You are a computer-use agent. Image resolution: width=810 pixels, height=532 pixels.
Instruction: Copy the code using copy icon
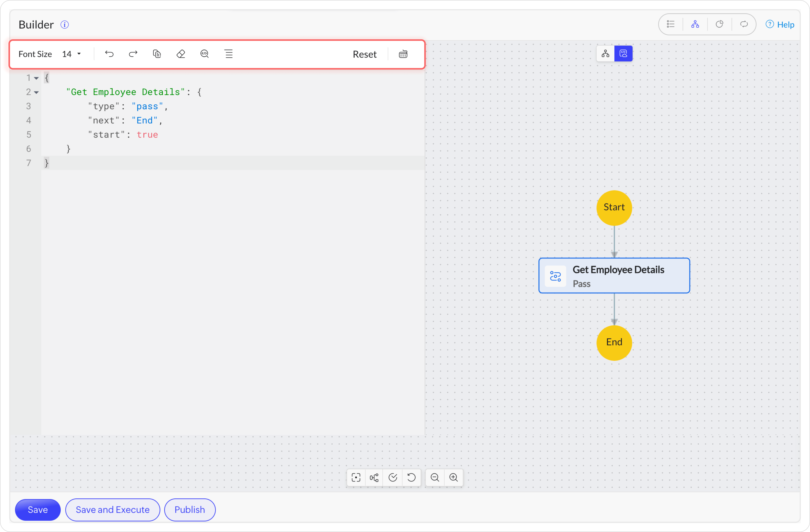[157, 54]
